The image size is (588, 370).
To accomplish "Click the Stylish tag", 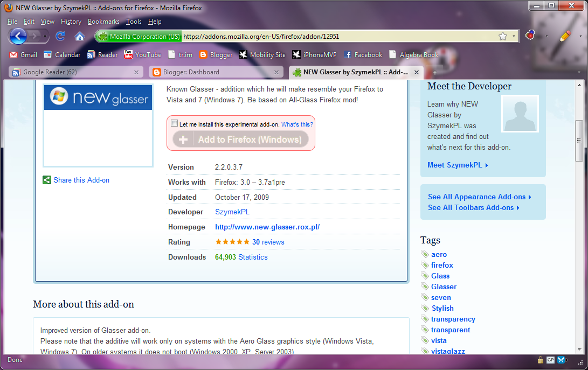I will click(x=442, y=308).
